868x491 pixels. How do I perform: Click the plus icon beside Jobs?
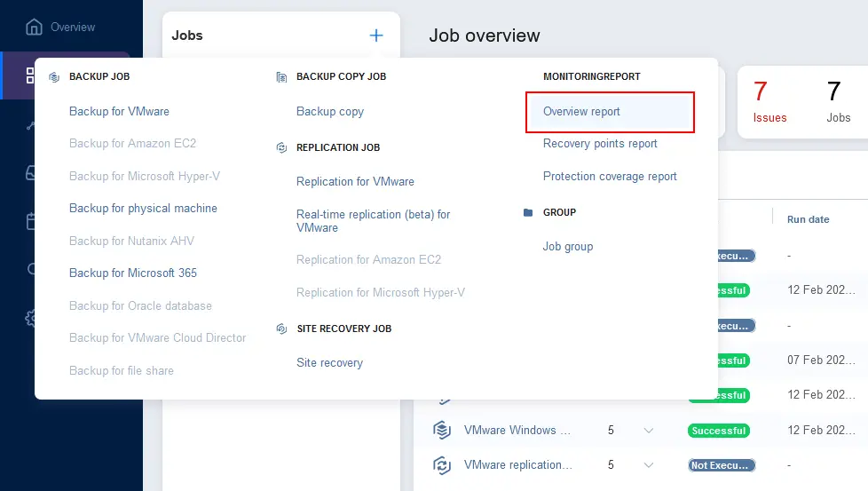pyautogui.click(x=376, y=36)
